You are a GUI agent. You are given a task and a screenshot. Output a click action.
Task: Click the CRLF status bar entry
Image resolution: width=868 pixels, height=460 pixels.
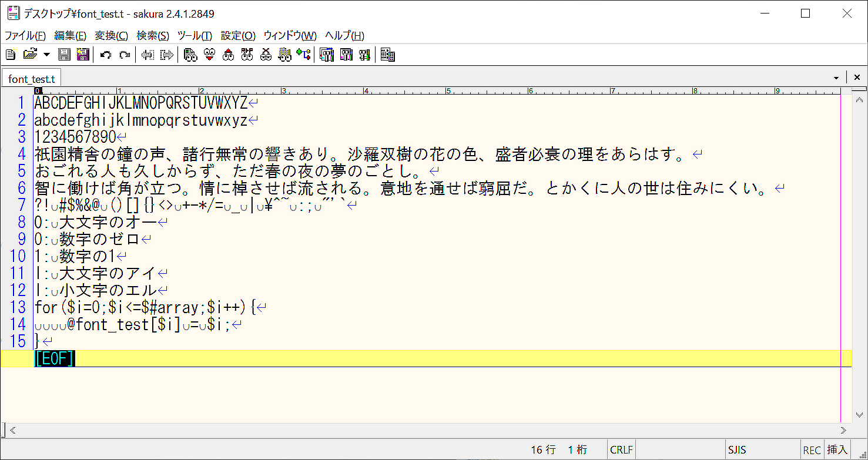tap(622, 450)
